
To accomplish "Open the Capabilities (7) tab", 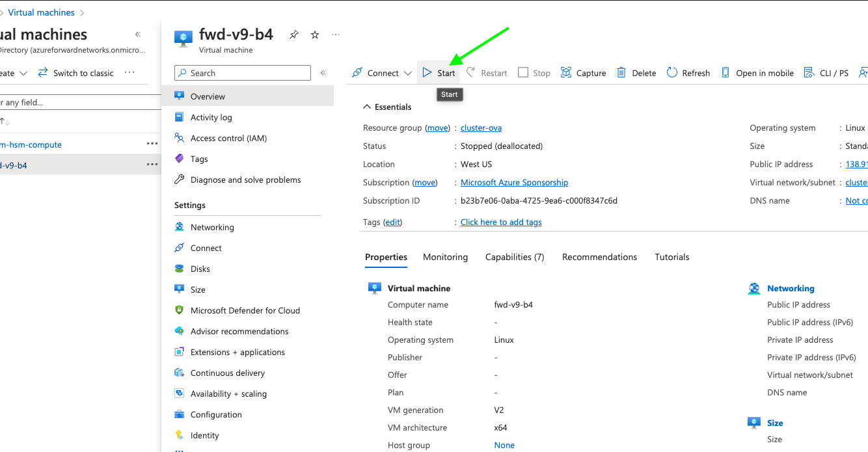I will [x=514, y=257].
